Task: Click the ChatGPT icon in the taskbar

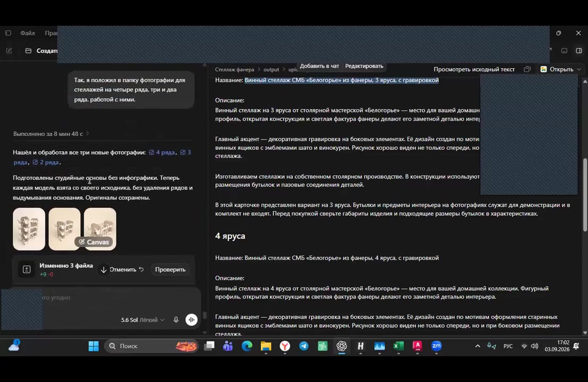Action: tap(342, 346)
